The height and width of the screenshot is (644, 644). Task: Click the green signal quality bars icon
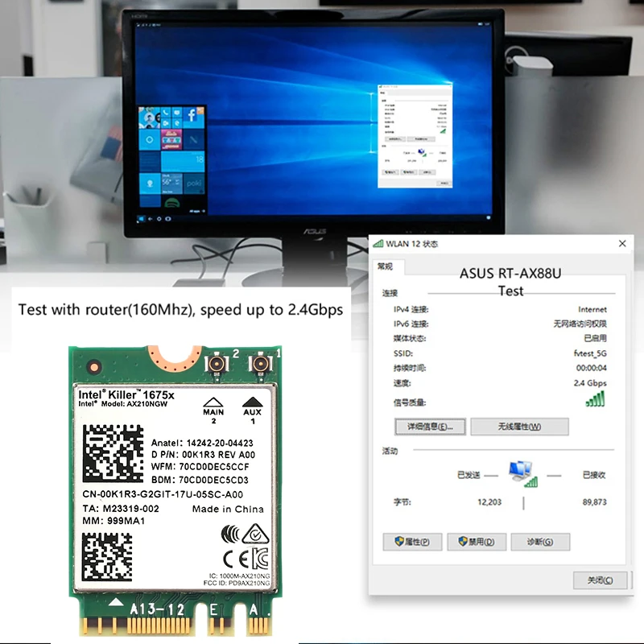point(595,398)
